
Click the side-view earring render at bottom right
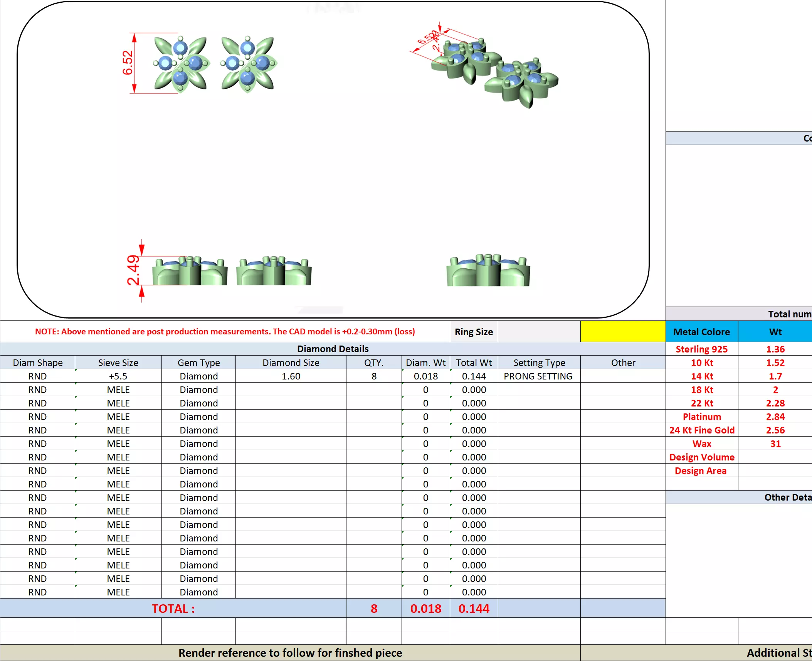click(x=488, y=271)
